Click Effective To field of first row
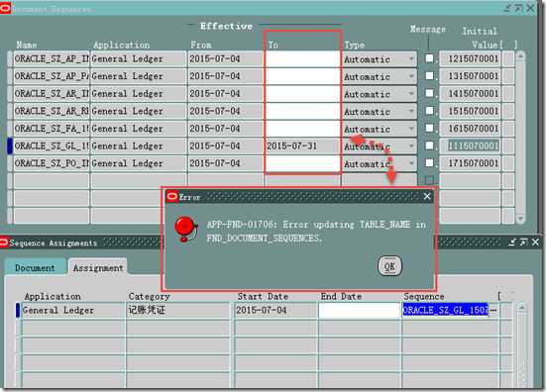546x392 pixels. (x=302, y=58)
